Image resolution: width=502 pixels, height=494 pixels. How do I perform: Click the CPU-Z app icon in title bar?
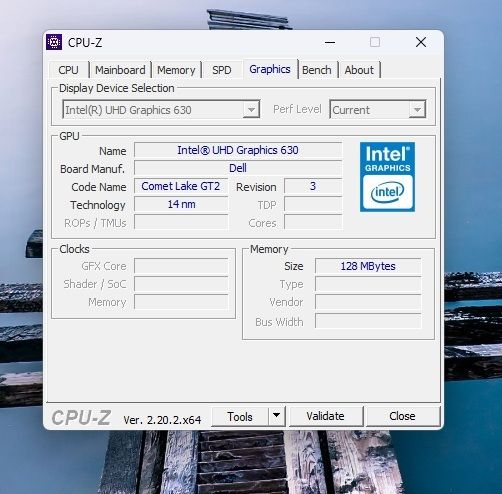tap(54, 42)
